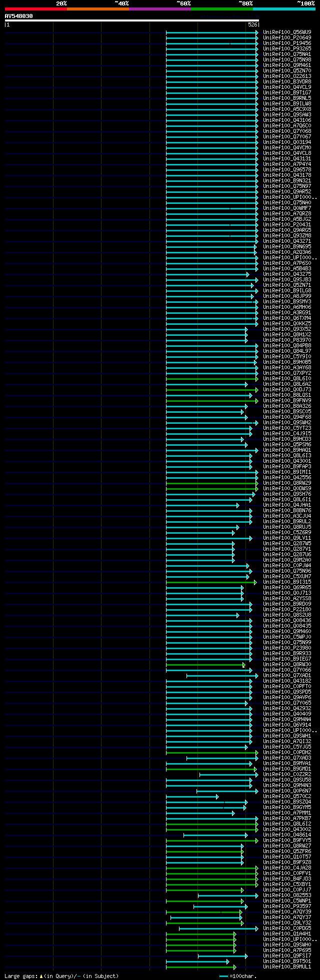Open hit UniRef100_P20649

287,37
